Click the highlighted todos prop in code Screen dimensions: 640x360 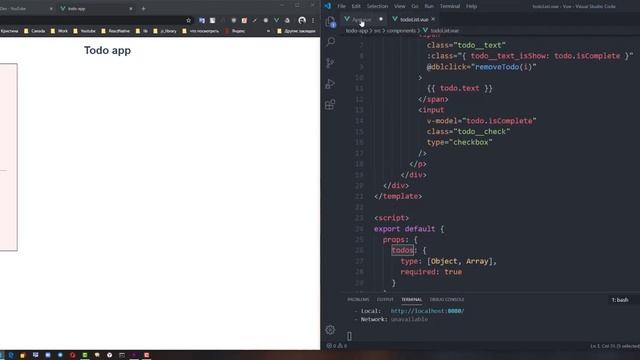pos(402,250)
